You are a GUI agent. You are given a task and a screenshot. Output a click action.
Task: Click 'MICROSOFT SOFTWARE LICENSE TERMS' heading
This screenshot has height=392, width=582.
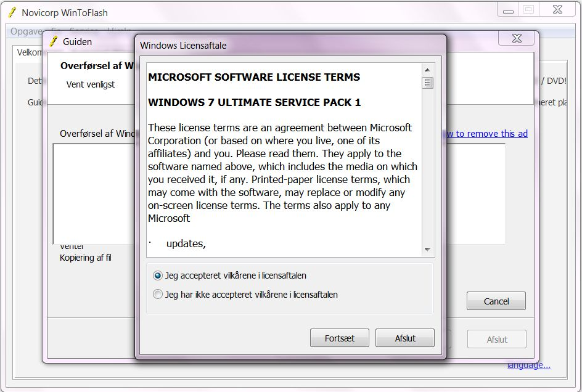pyautogui.click(x=254, y=77)
